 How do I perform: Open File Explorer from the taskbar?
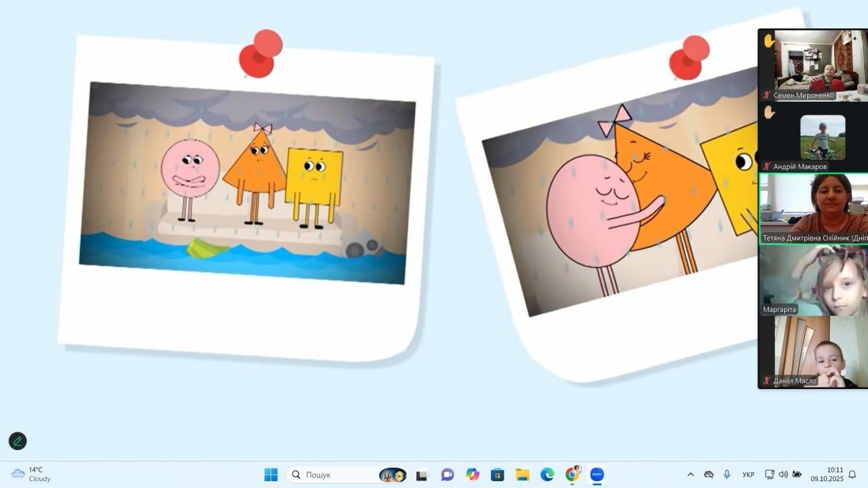(x=522, y=474)
